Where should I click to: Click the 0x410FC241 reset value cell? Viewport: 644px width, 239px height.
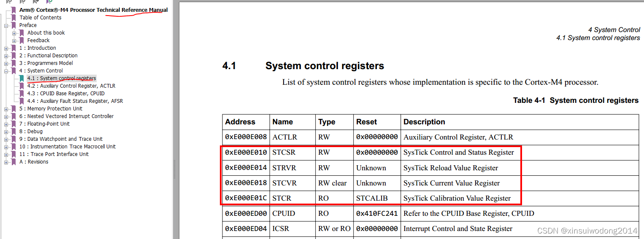[x=377, y=213]
